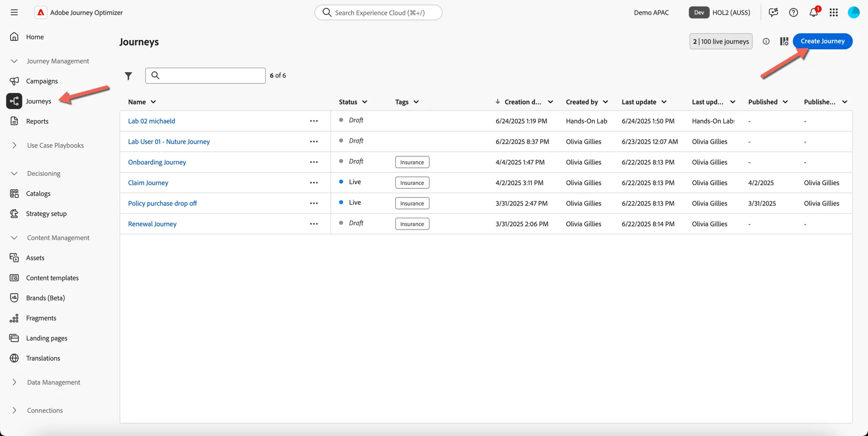Open the Onboarding Journey link

[157, 162]
